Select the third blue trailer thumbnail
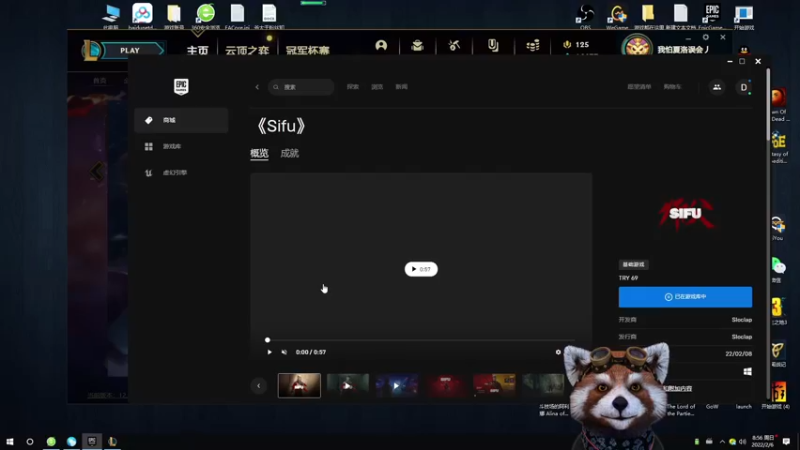 click(x=396, y=385)
